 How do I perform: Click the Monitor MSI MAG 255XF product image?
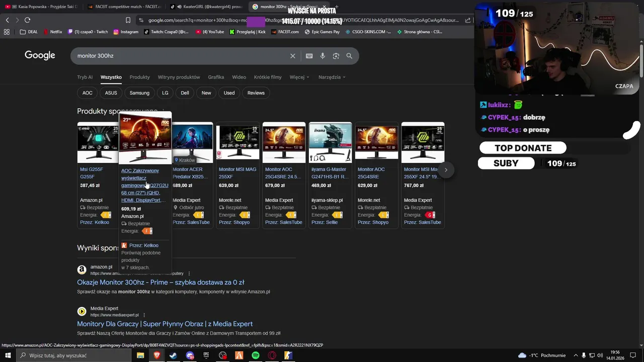(237, 142)
